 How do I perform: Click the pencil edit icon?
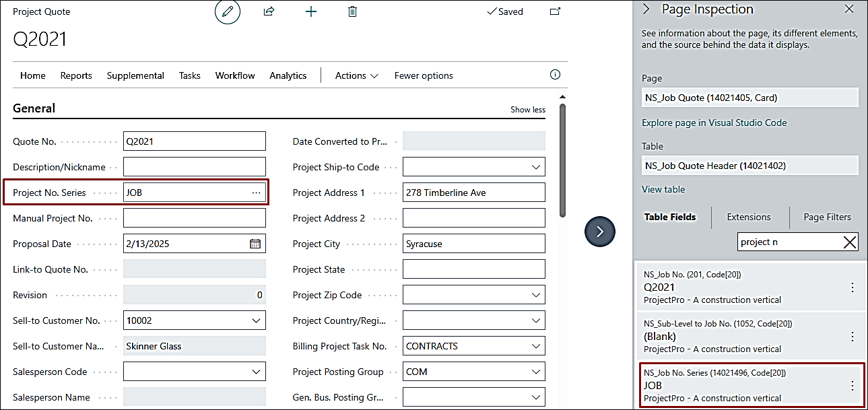click(228, 11)
